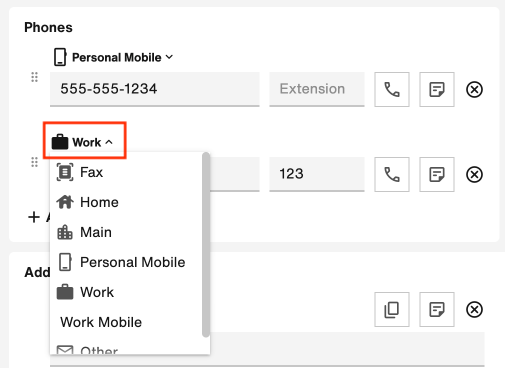Pick Main from the phone type list
505x368 pixels.
126,232
